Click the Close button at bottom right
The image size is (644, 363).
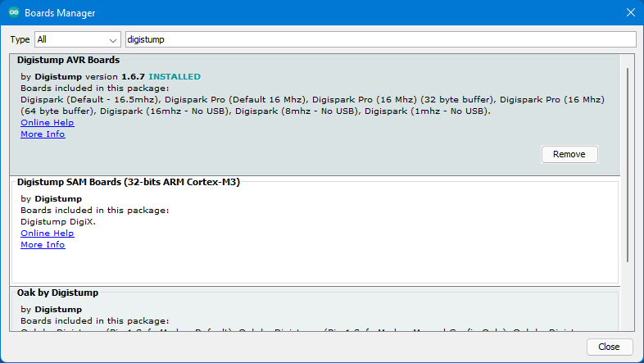[609, 347]
